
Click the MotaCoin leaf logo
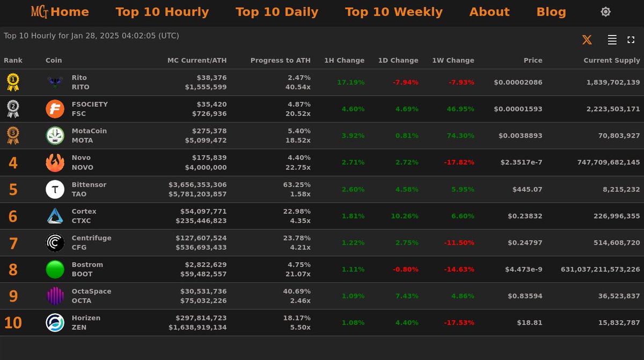click(x=55, y=135)
